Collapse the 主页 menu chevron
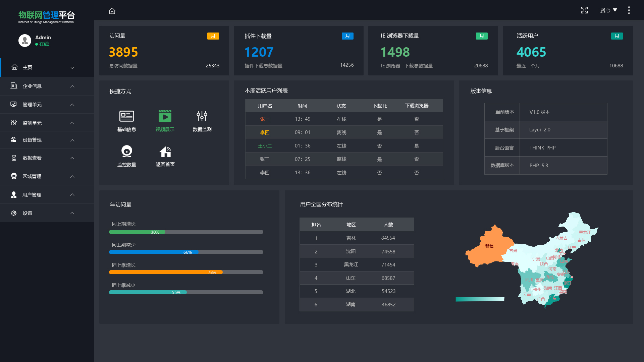644x362 pixels. pos(72,68)
